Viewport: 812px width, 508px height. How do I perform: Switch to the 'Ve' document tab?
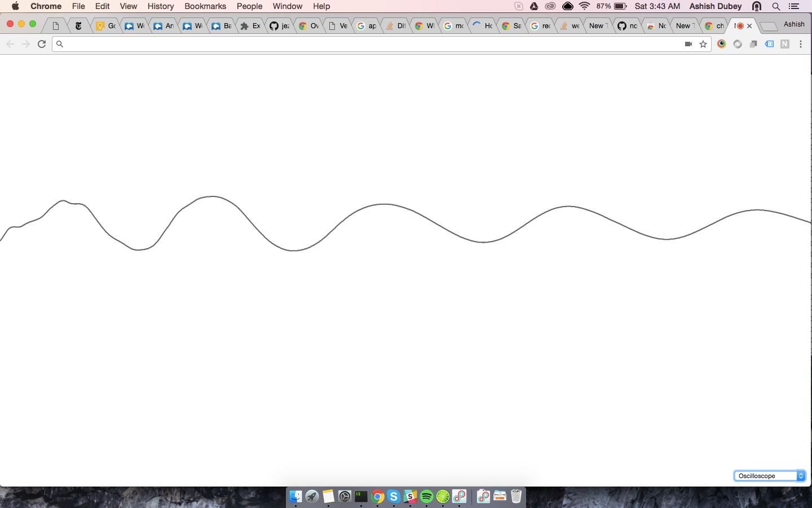pos(338,26)
